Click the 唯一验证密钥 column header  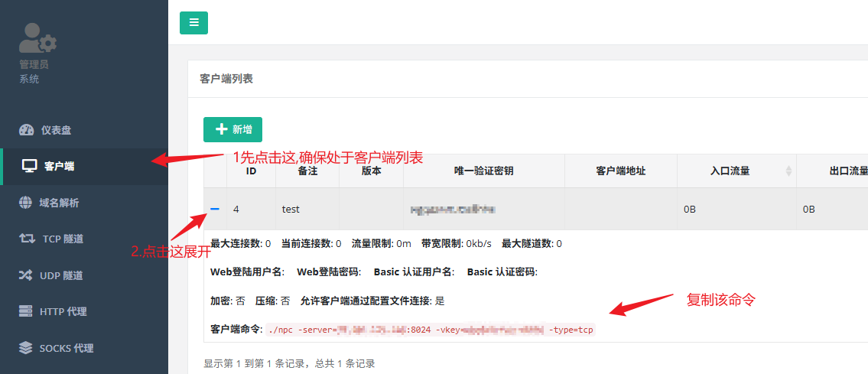tap(484, 171)
